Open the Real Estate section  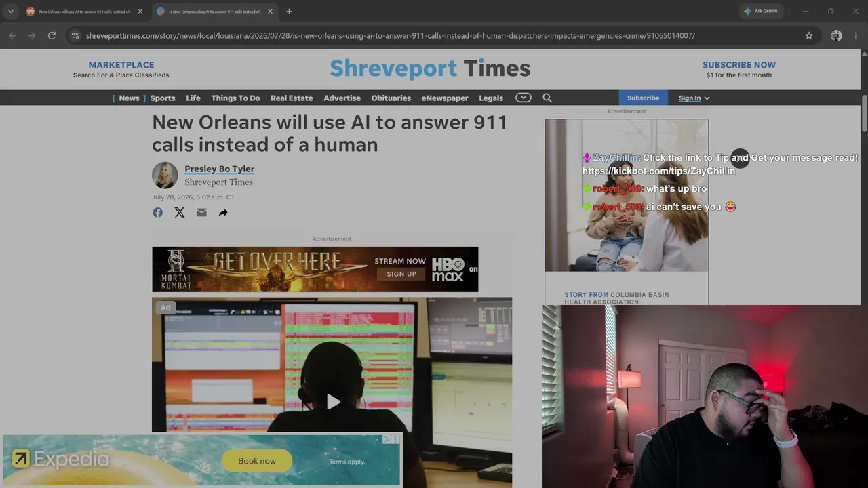click(x=292, y=98)
